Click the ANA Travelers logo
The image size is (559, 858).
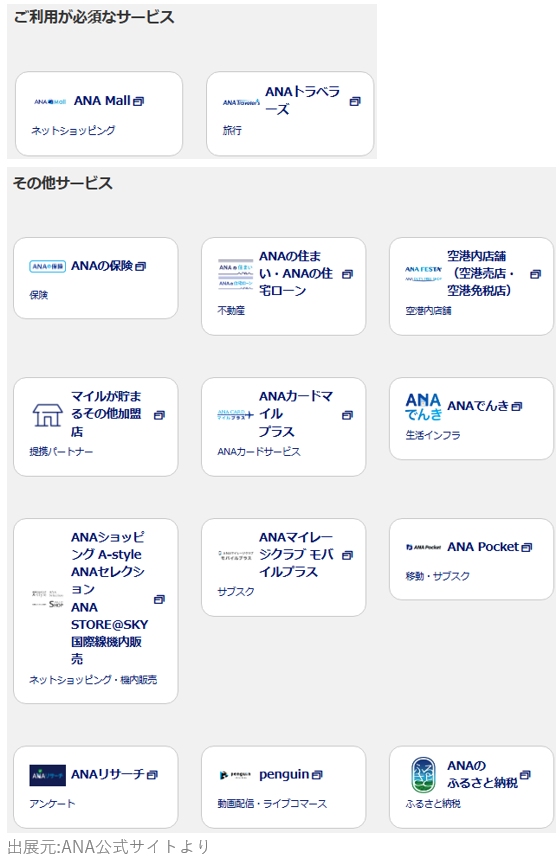click(x=241, y=102)
